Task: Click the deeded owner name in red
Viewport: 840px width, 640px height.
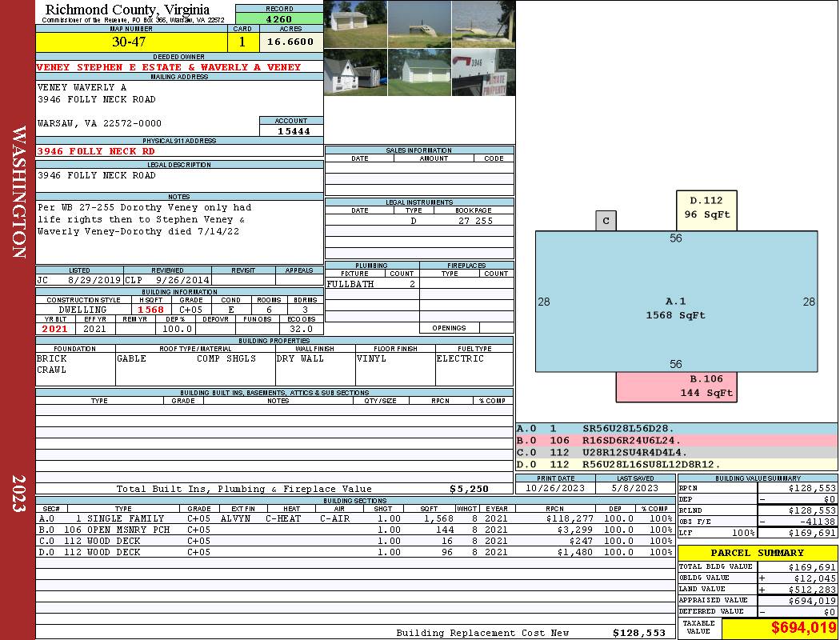Action: pyautogui.click(x=169, y=67)
